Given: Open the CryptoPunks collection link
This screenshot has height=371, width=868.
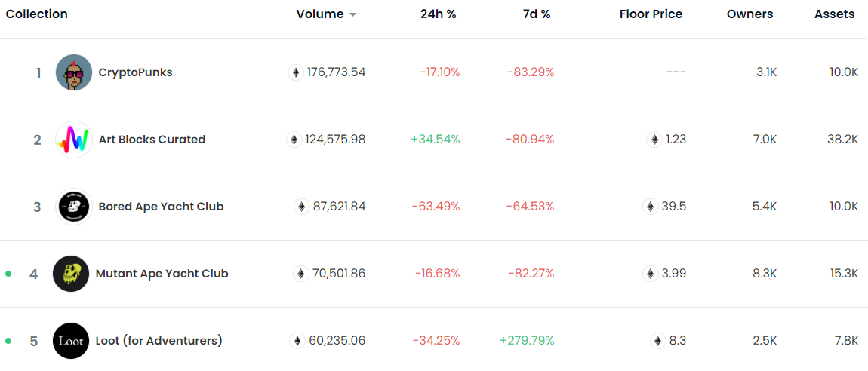Looking at the screenshot, I should [135, 72].
